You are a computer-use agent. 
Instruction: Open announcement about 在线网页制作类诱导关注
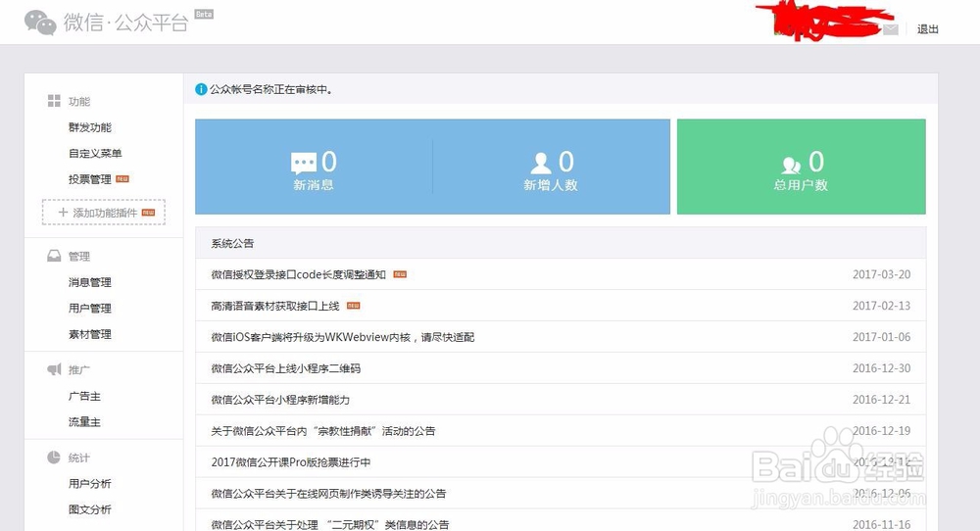pyautogui.click(x=328, y=493)
